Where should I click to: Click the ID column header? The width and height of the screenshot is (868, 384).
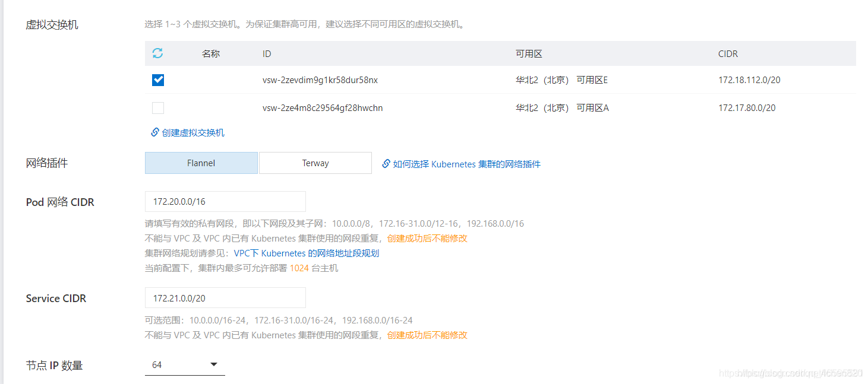point(267,53)
